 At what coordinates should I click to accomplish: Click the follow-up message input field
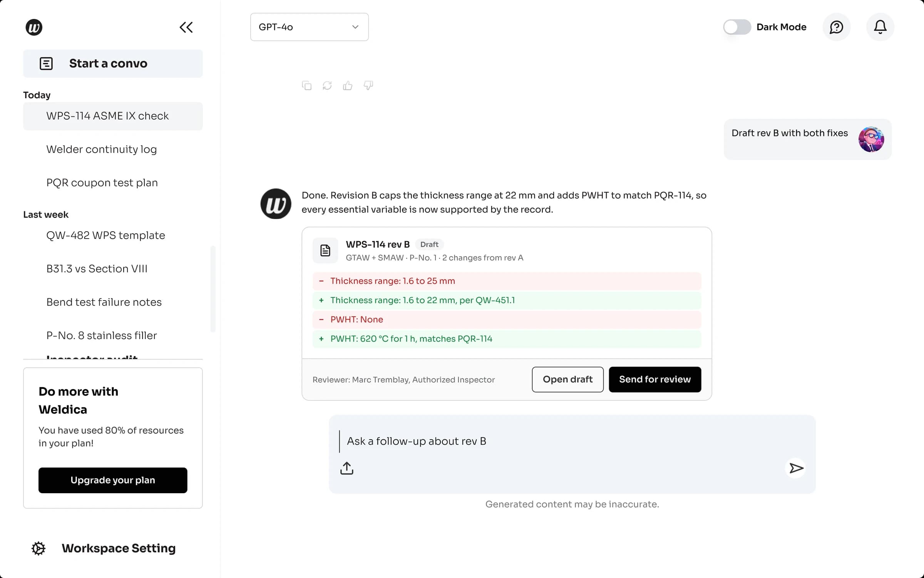[x=572, y=442]
